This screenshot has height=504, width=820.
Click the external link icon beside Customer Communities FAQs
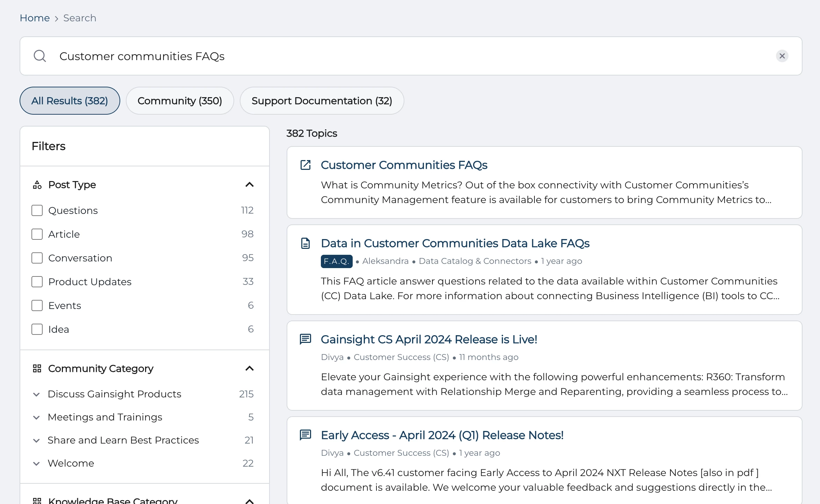[x=305, y=165]
